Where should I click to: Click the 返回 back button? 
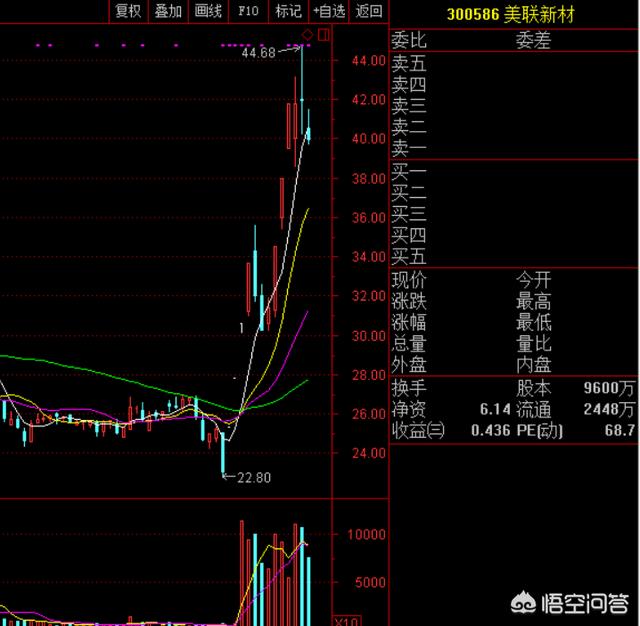(369, 11)
